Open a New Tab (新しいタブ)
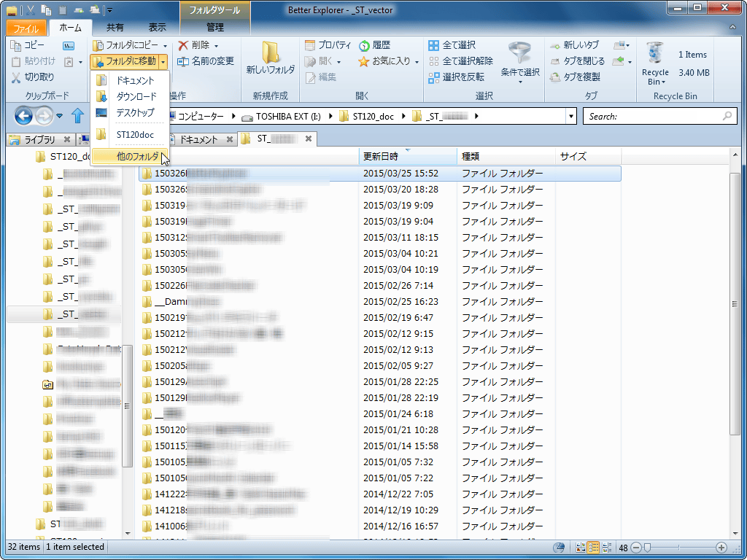 575,46
